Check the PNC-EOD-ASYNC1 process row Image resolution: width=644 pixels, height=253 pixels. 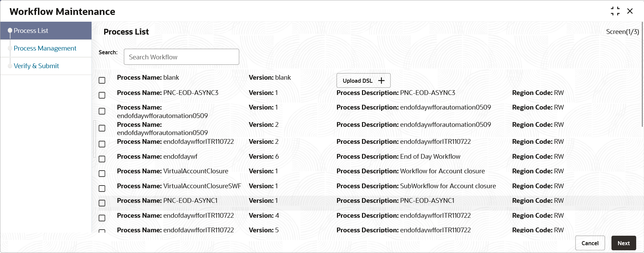pos(102,203)
